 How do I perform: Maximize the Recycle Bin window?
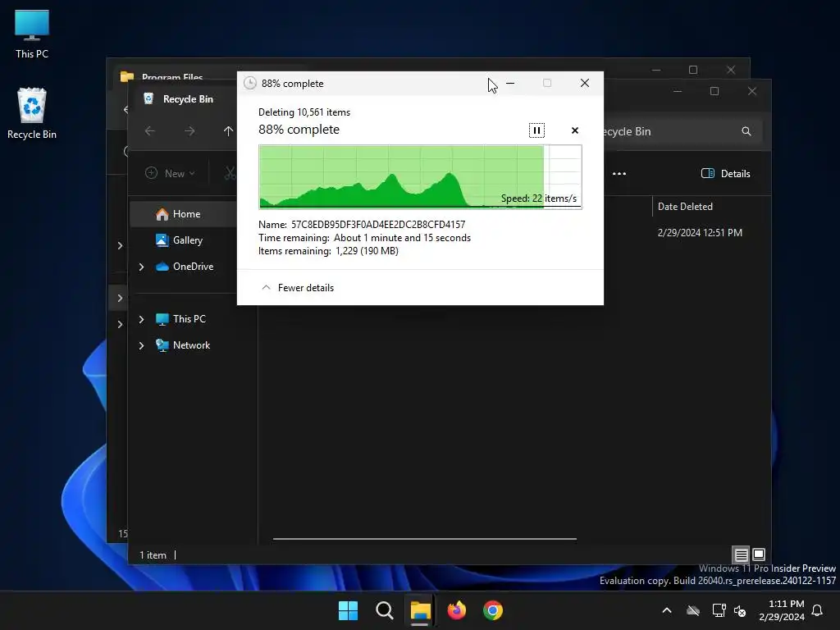point(714,91)
